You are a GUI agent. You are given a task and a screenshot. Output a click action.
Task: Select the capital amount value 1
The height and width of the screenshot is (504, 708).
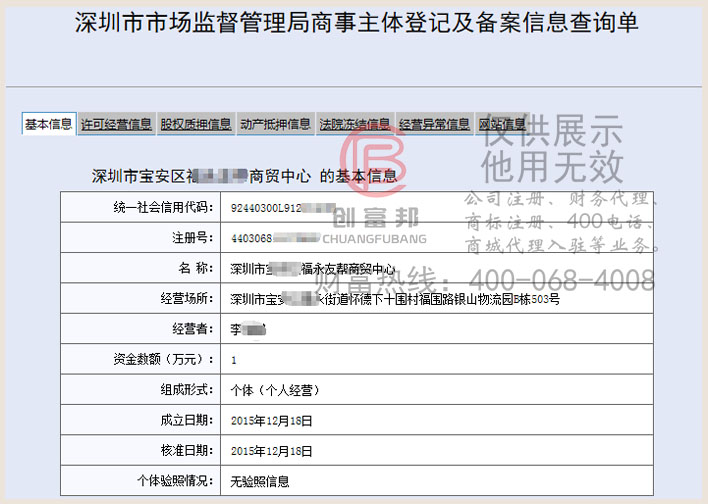click(x=233, y=360)
